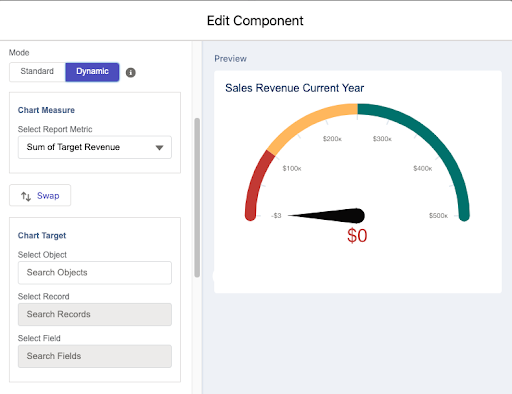Click the Search Records input field
This screenshot has height=394, width=512.
(x=95, y=314)
